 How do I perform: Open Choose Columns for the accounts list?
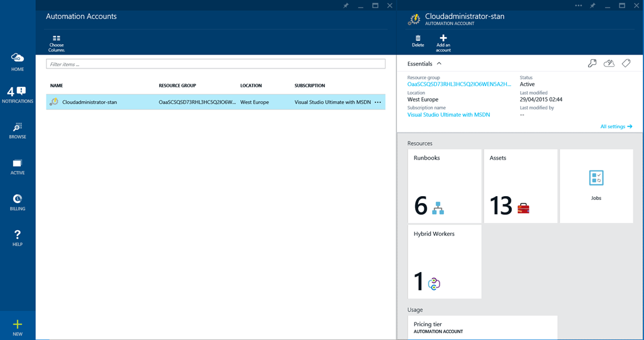point(57,42)
